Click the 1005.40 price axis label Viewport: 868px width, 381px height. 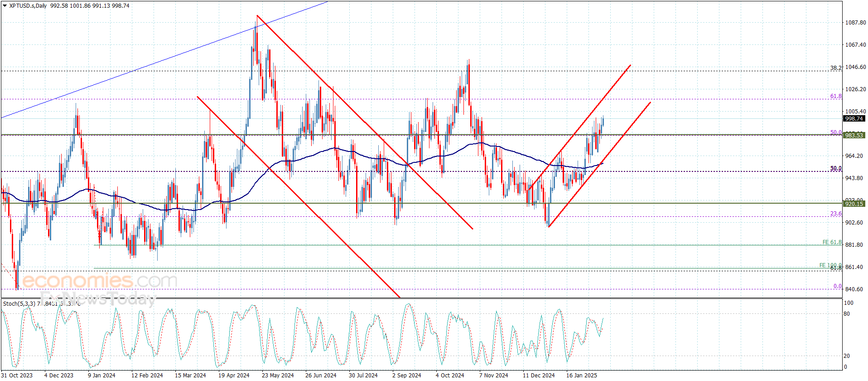855,112
